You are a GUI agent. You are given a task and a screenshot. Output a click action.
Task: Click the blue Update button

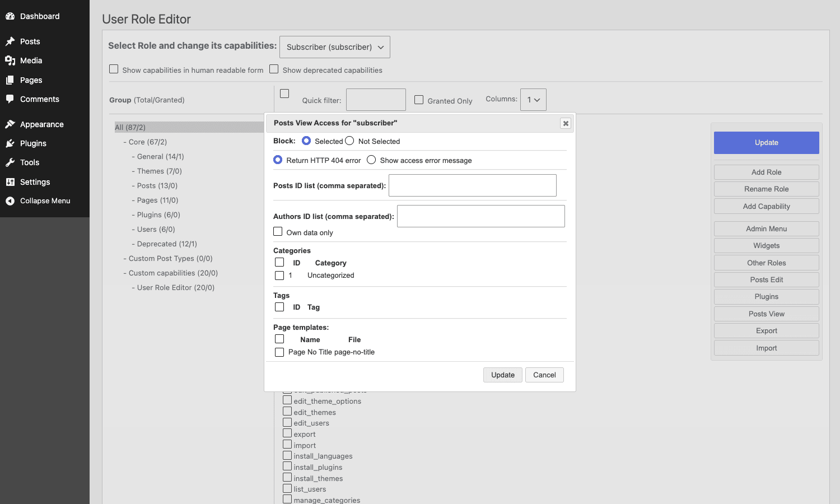tap(767, 143)
